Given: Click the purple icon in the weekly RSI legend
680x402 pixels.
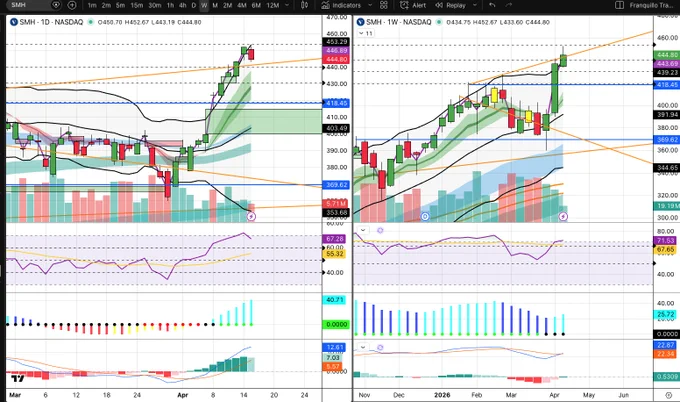Looking at the screenshot, I should point(380,230).
